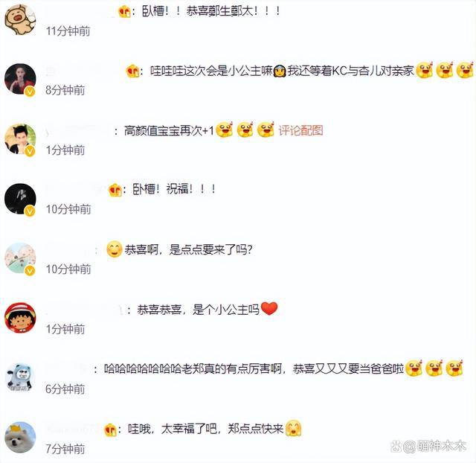This screenshot has height=463, width=476.
Task: Click the red heart emoji after 小公主吗
Action: [269, 309]
